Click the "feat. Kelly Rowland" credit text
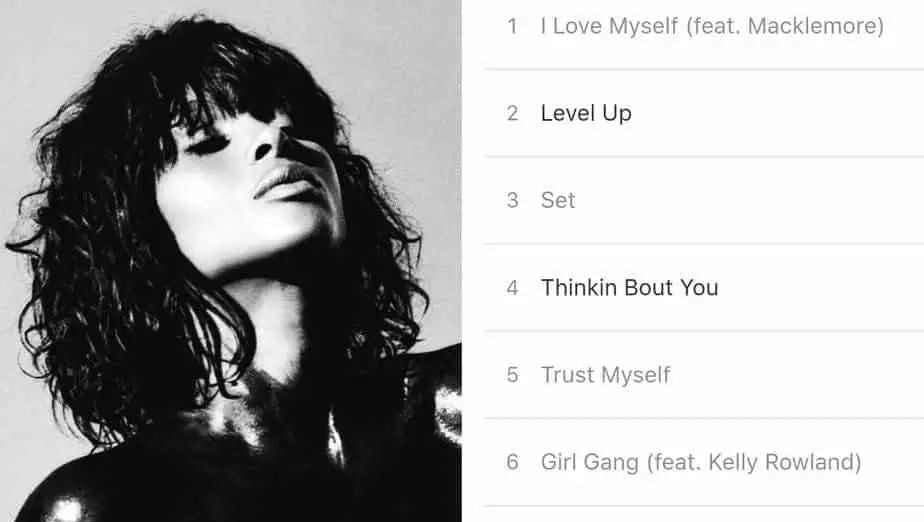 coord(754,462)
